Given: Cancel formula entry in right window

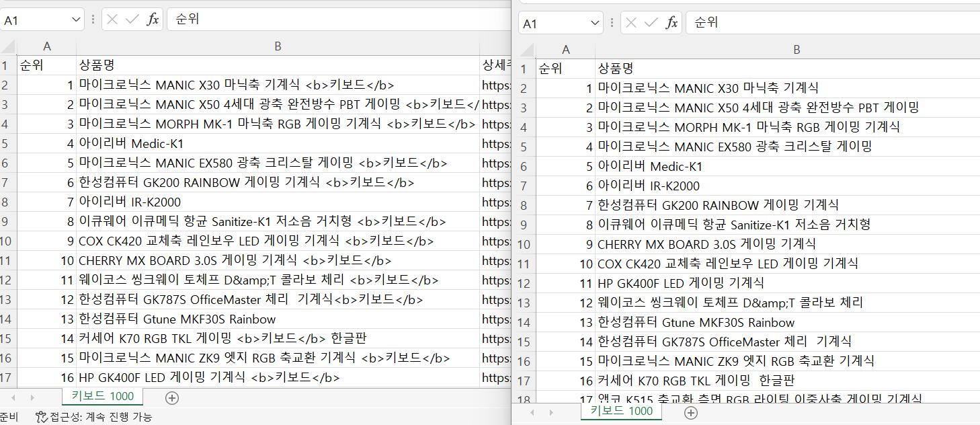Looking at the screenshot, I should 630,23.
